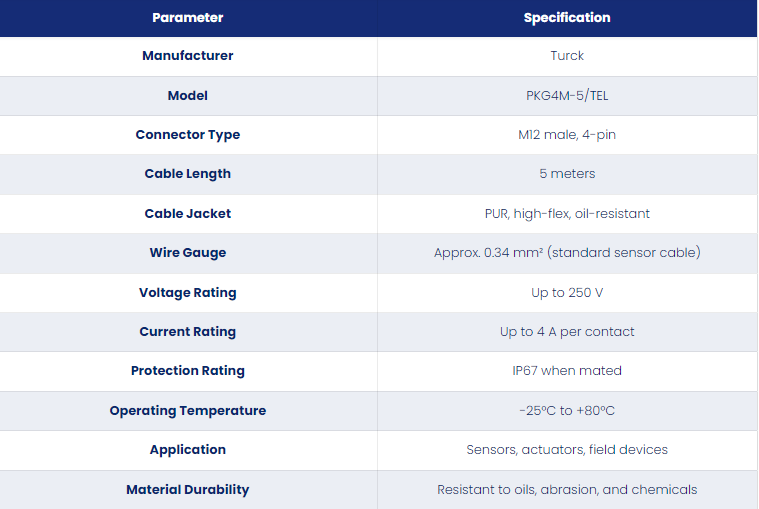Select the Model parameter cell
The image size is (759, 509).
tap(188, 95)
